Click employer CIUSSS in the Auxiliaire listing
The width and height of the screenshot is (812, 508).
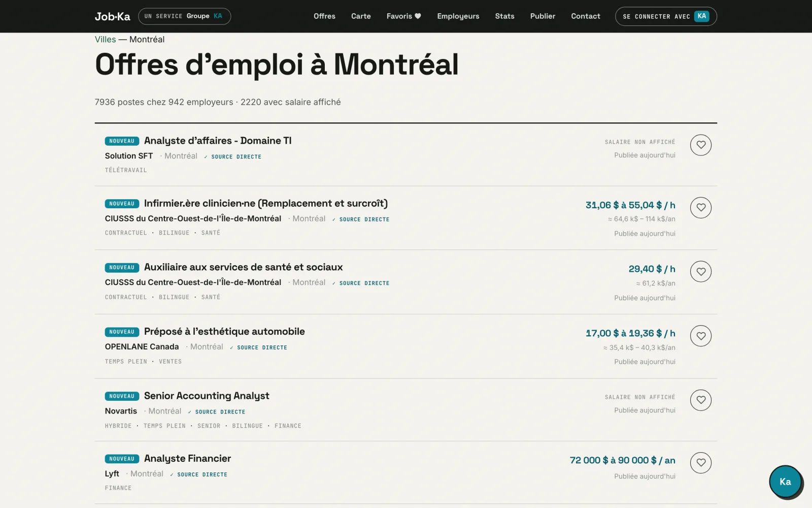[x=193, y=282]
